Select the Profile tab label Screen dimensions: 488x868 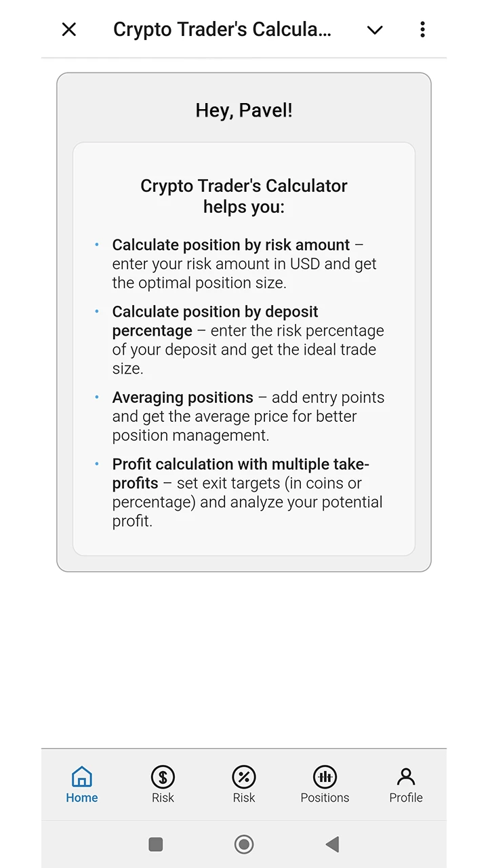click(406, 798)
